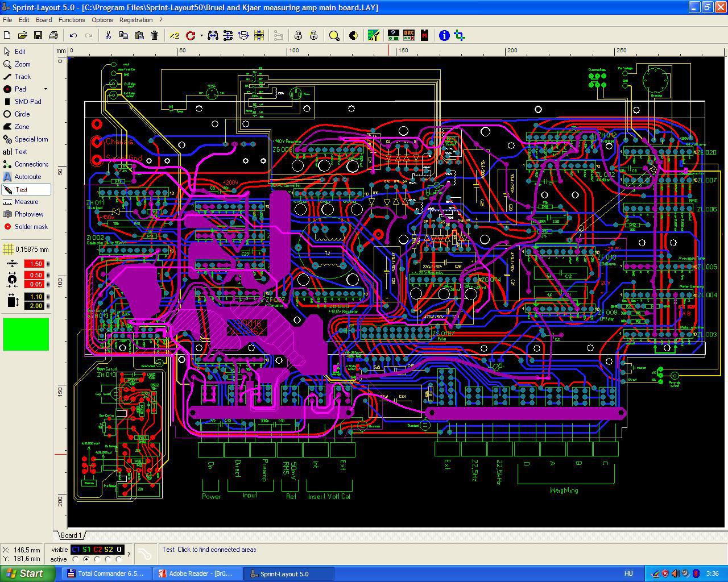Click the SMD pad width 1.10 field

[34, 297]
